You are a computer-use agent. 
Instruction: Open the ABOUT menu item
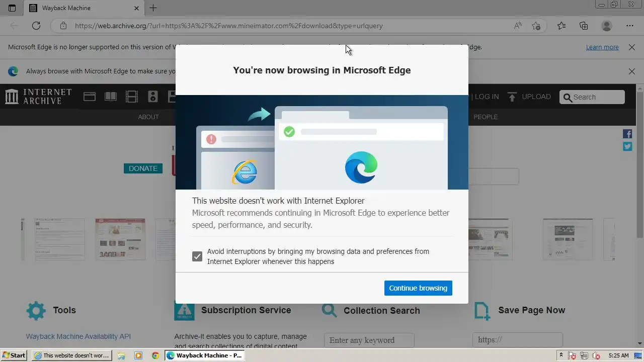148,117
